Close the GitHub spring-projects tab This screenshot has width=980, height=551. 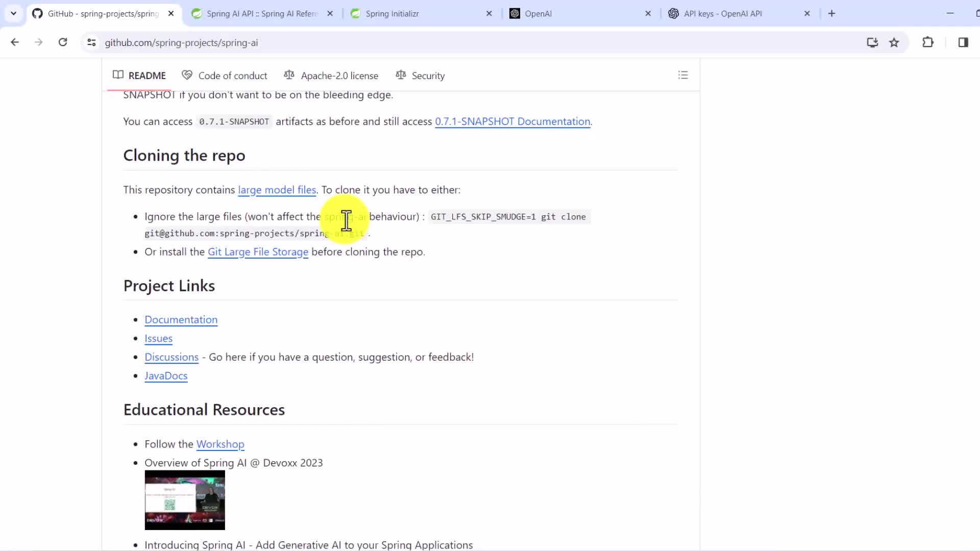click(x=171, y=14)
